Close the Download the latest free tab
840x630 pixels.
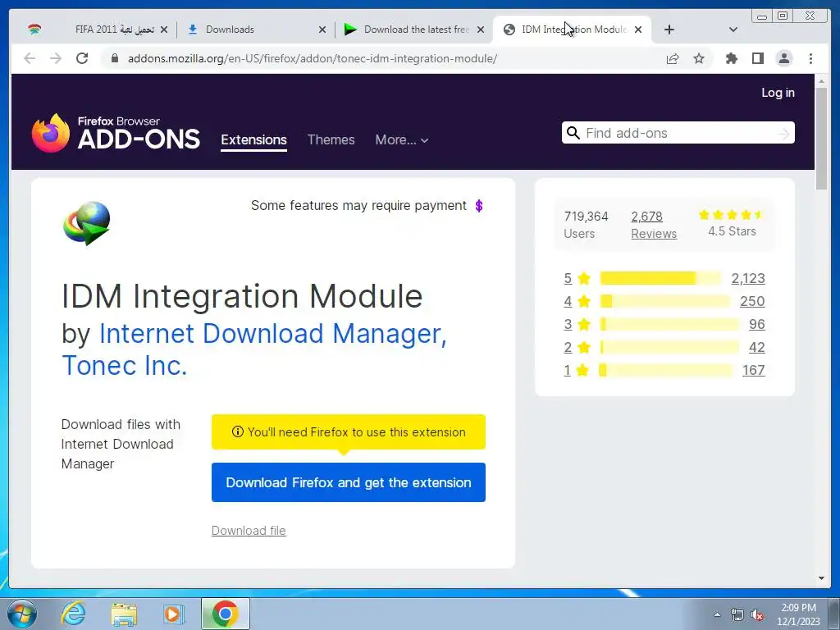point(481,30)
